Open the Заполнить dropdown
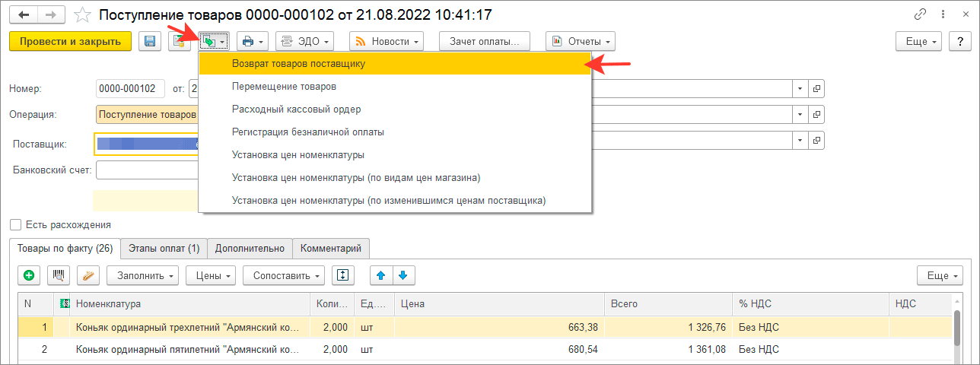 pyautogui.click(x=142, y=275)
